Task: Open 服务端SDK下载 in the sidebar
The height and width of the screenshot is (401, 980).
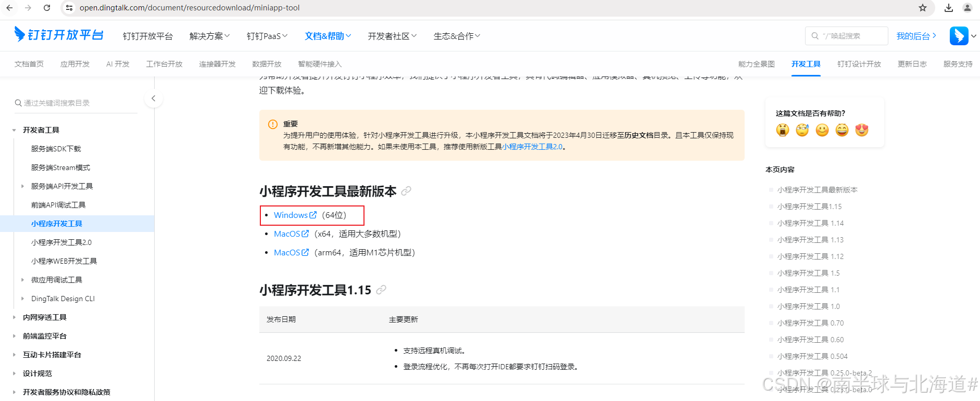Action: 56,149
